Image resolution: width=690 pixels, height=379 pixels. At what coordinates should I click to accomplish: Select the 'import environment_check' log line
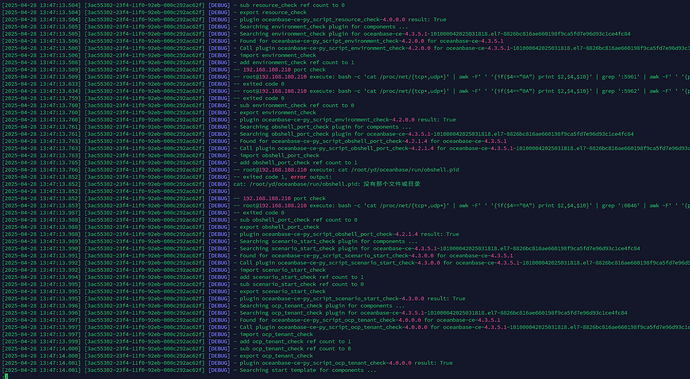[275, 55]
